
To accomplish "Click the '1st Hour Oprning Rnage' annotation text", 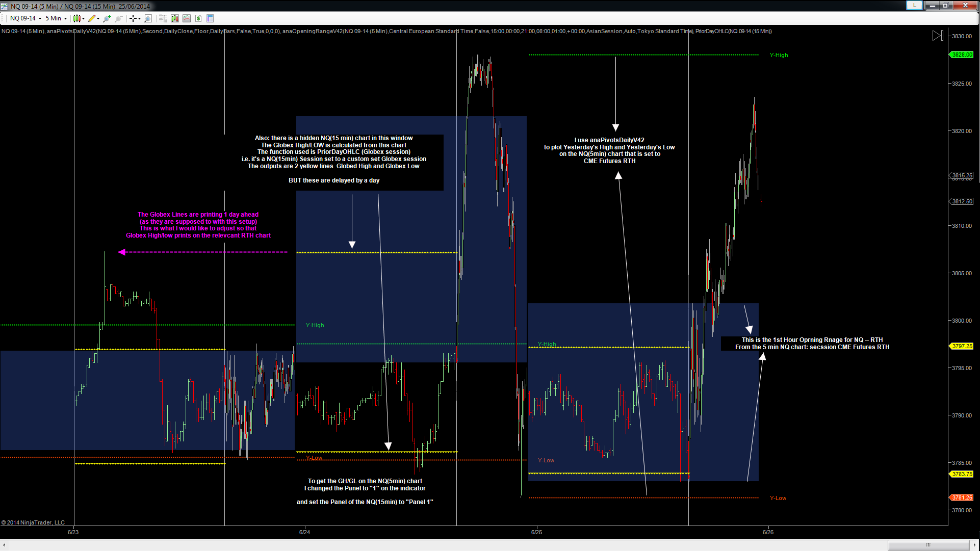I will tap(812, 344).
